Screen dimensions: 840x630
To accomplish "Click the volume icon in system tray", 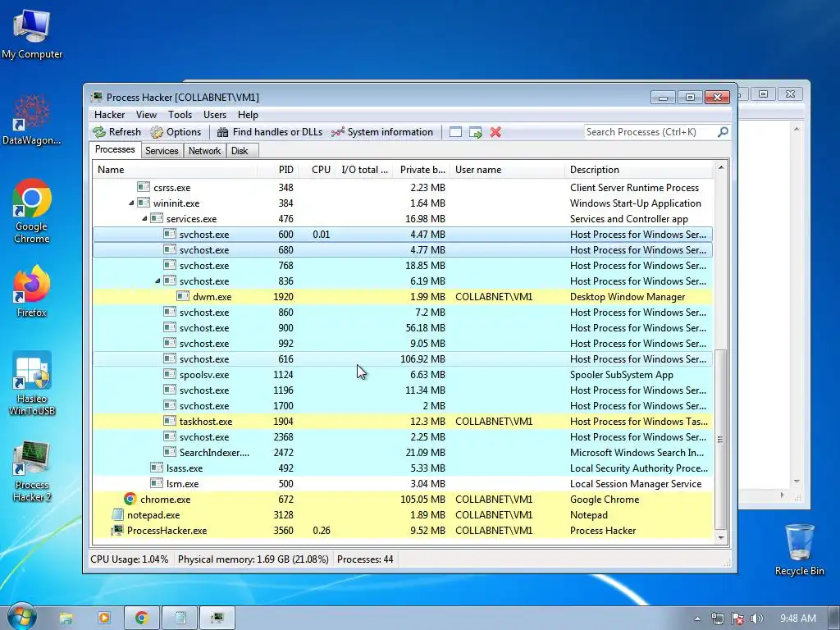I will (756, 619).
